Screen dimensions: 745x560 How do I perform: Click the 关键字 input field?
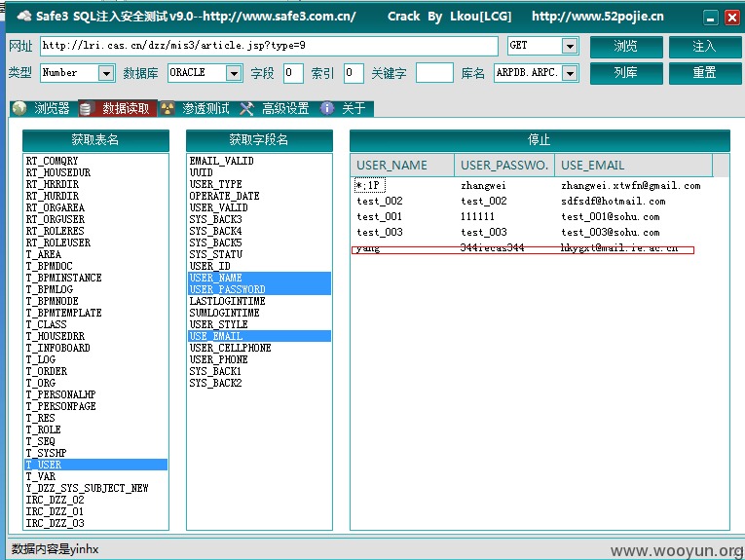point(434,73)
